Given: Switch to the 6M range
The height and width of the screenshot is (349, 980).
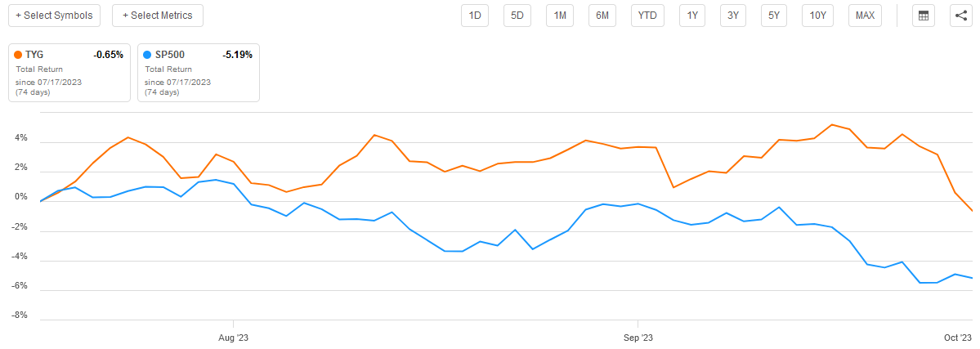Looking at the screenshot, I should (602, 16).
